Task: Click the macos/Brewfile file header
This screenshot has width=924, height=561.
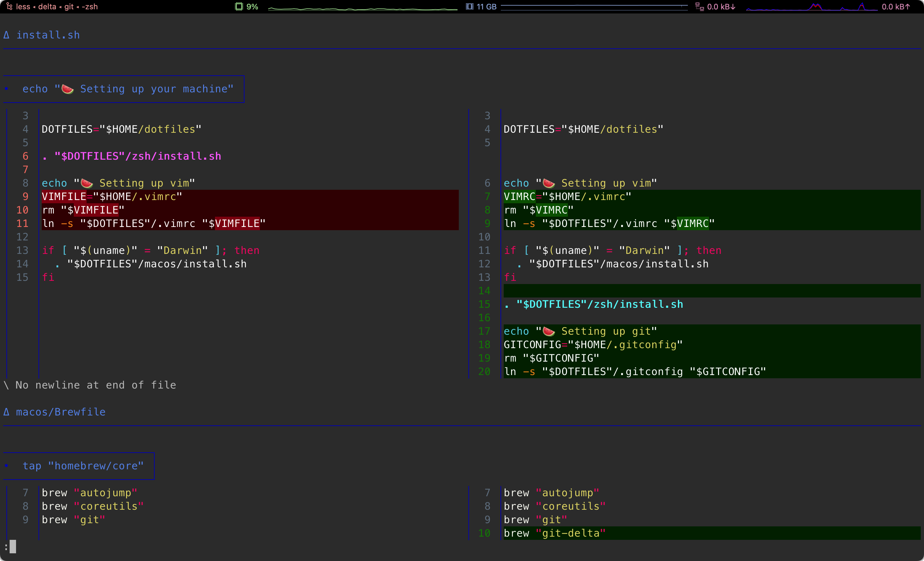Action: [60, 412]
